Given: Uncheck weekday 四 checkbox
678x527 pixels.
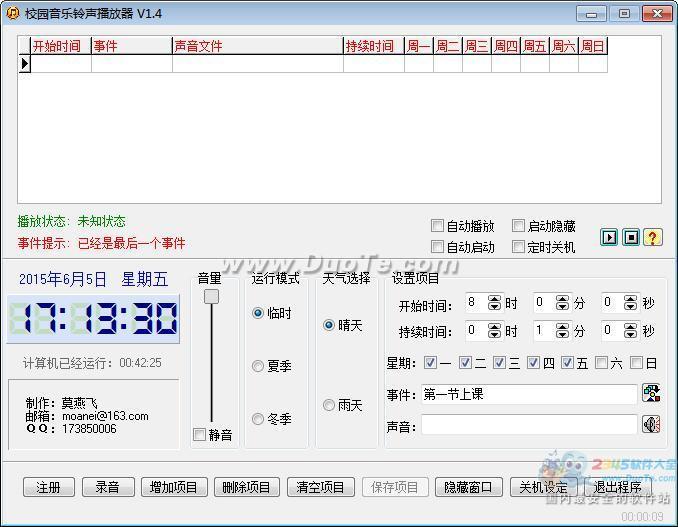Looking at the screenshot, I should point(533,362).
